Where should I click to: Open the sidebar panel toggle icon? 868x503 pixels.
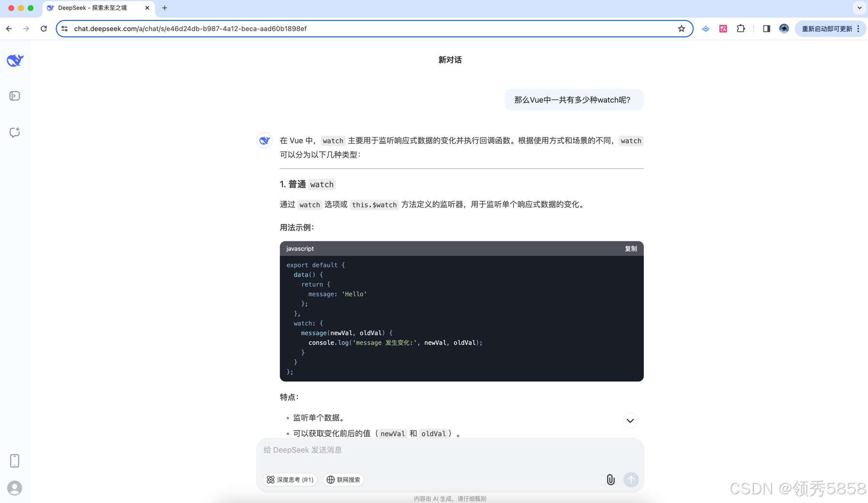[15, 96]
